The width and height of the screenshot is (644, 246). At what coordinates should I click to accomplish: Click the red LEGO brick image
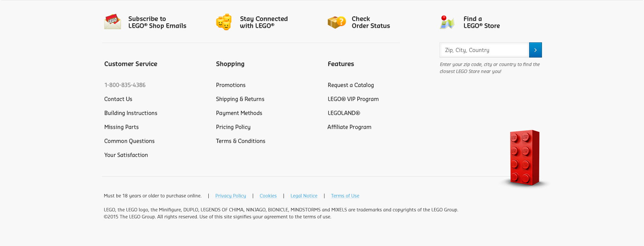click(525, 157)
